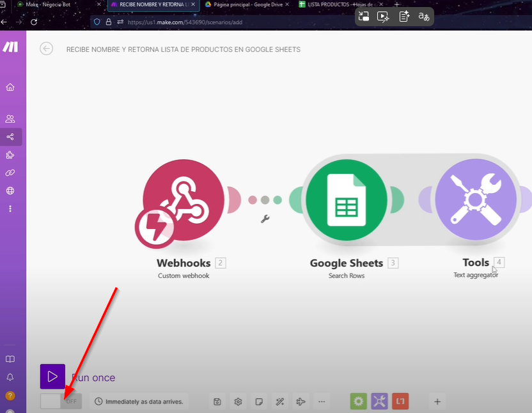Select the Tools text aggregator module
Image resolution: width=532 pixels, height=413 pixels.
(476, 199)
